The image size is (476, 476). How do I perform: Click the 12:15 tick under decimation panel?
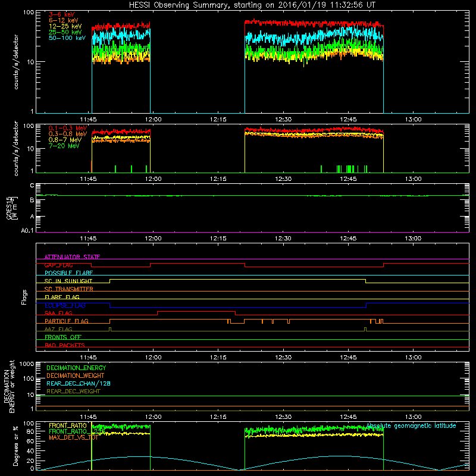pos(218,417)
